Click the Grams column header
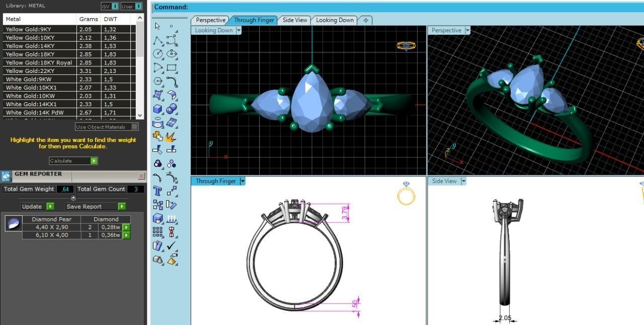 (x=89, y=19)
